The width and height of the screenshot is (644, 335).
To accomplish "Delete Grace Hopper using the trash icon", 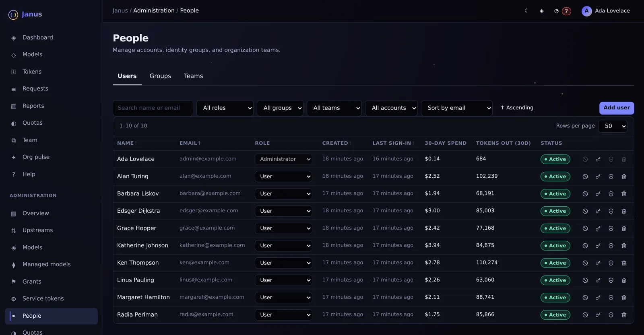I will coord(624,228).
